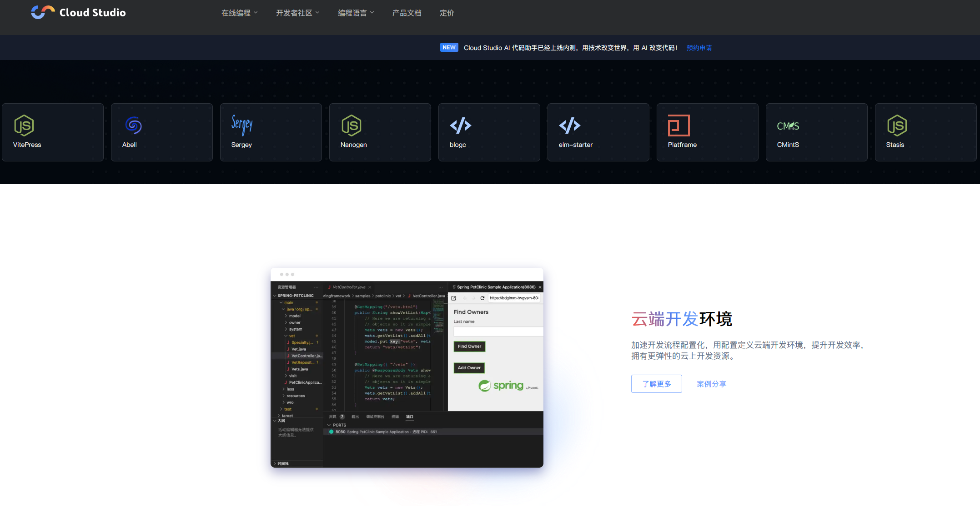
Task: Click the Sergey script logo
Action: (x=242, y=125)
